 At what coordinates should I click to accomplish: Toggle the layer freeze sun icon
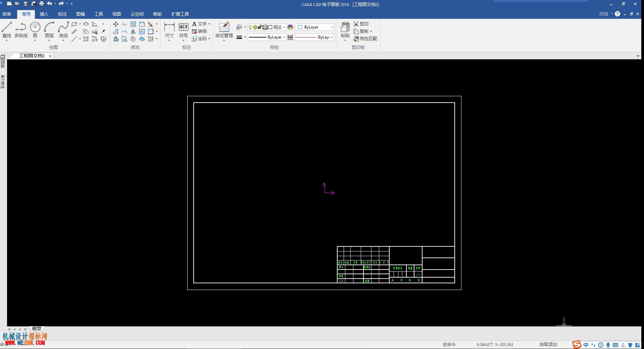(x=255, y=27)
